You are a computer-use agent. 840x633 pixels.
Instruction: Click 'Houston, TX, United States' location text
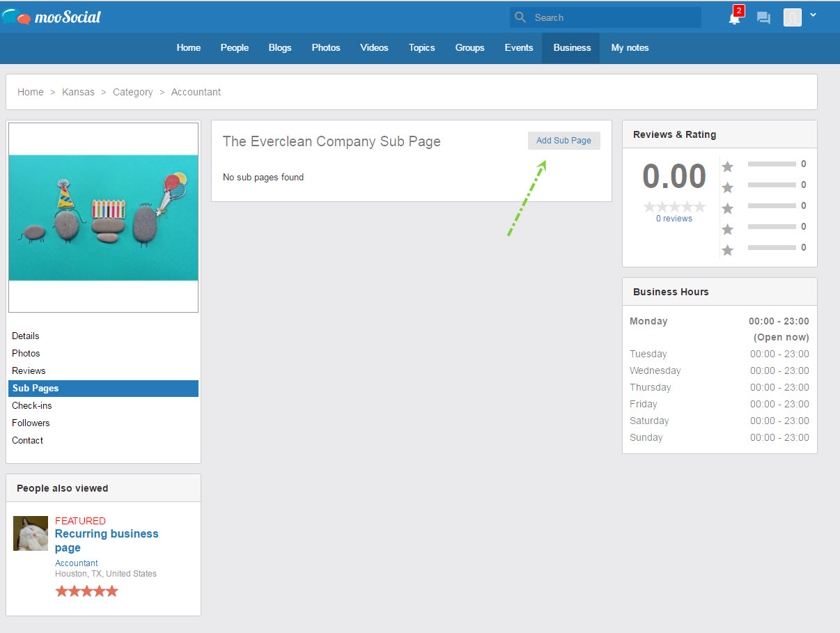(106, 574)
